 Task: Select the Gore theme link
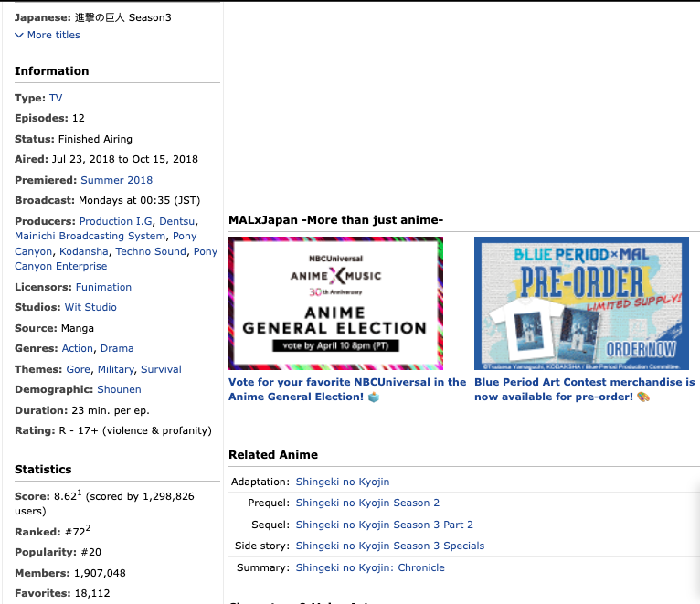78,369
